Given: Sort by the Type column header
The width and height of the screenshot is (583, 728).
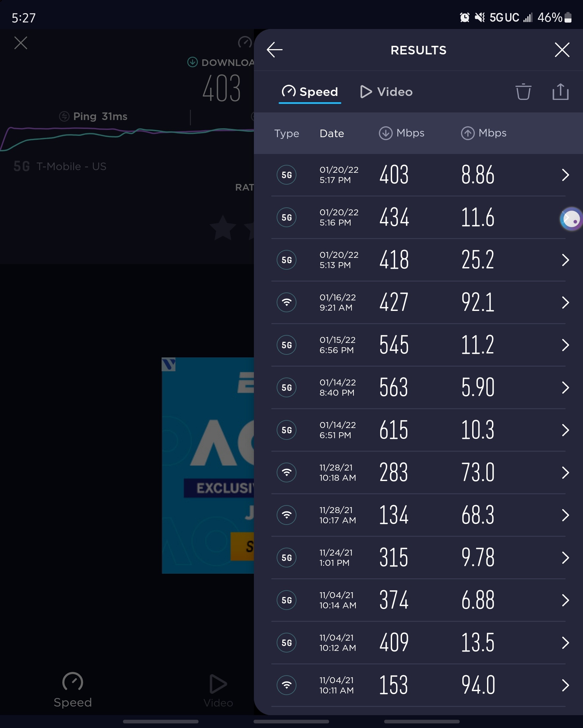Looking at the screenshot, I should (x=287, y=134).
